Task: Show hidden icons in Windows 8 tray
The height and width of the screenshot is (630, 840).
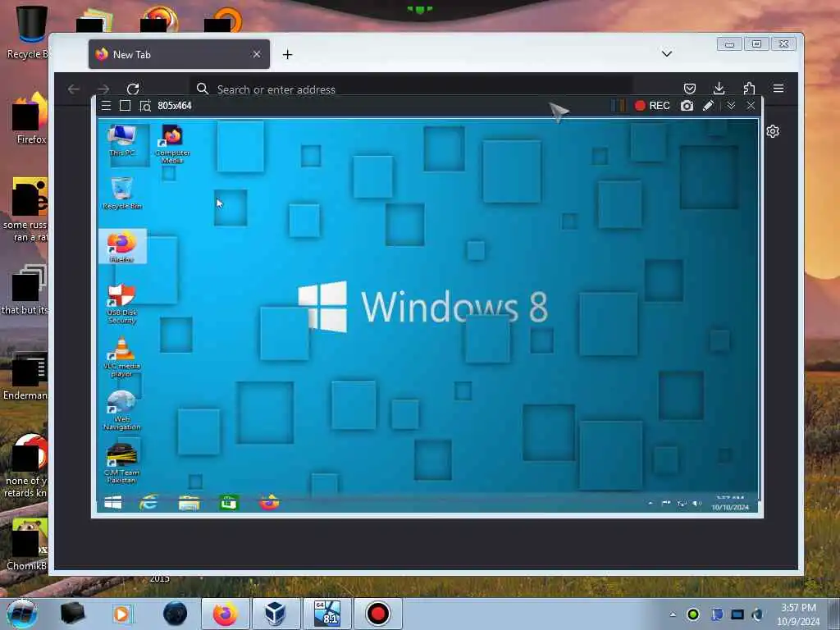Action: click(x=651, y=504)
